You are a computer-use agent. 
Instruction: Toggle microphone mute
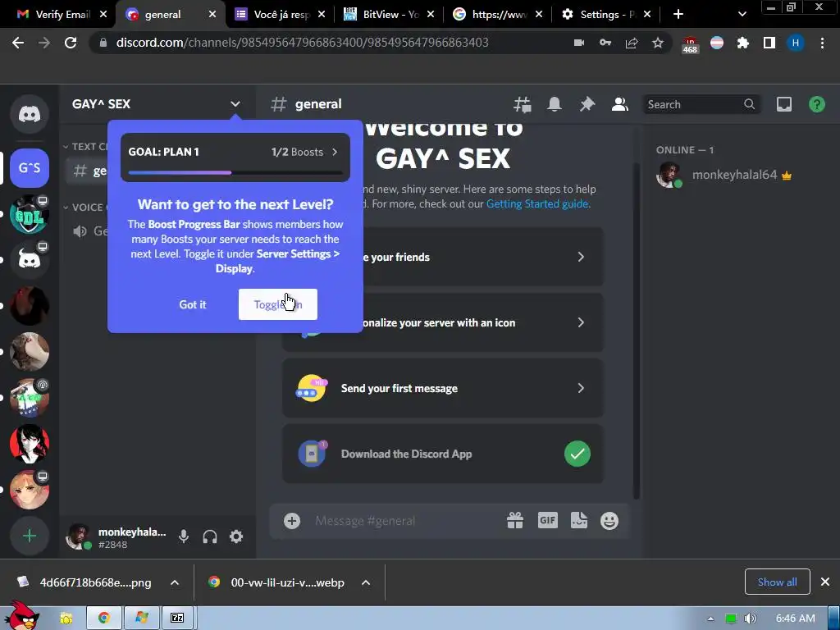click(184, 536)
